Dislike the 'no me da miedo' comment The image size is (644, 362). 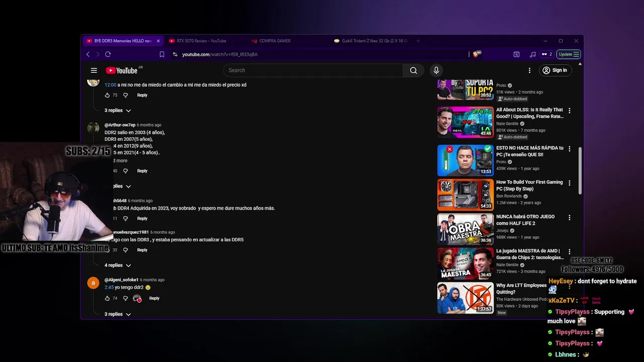(x=125, y=95)
